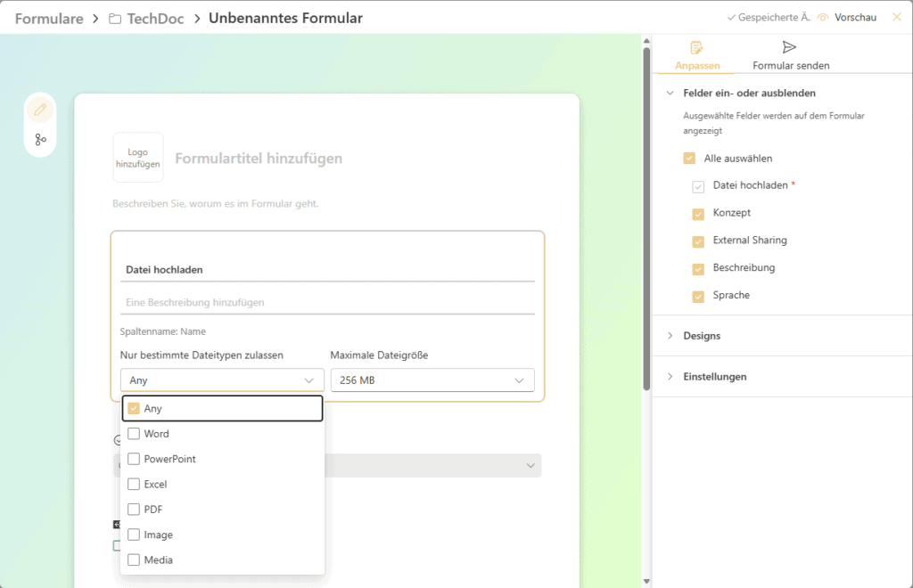Viewport: 913px width, 588px height.
Task: Go to Formulare in the breadcrumb
Action: tap(49, 19)
